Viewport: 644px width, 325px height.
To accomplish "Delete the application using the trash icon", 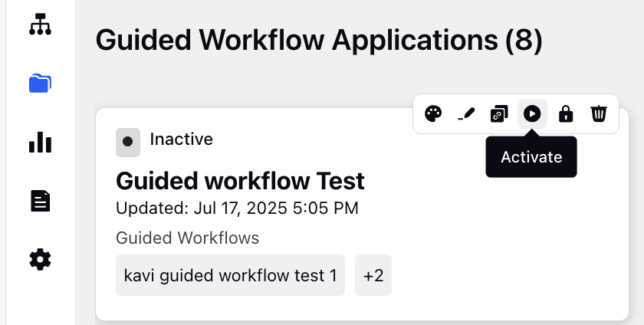I will [x=599, y=113].
